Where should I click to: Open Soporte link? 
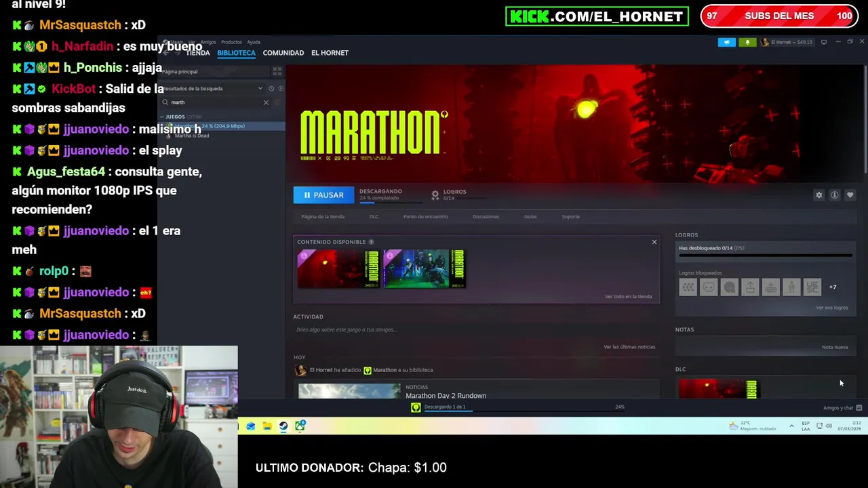point(571,217)
